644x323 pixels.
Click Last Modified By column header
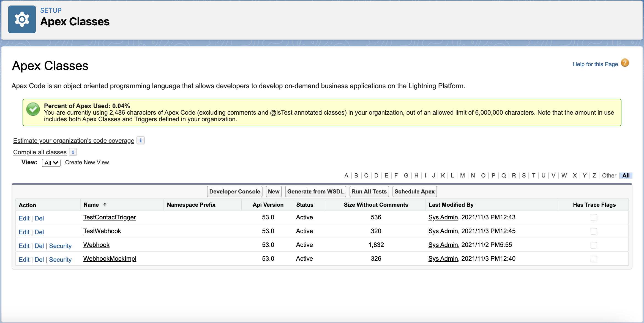coord(451,205)
